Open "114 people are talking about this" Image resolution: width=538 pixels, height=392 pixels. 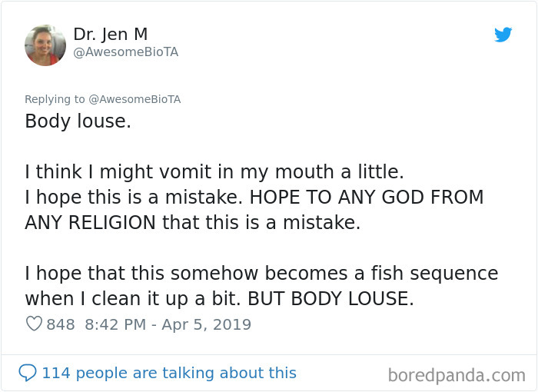click(x=168, y=373)
